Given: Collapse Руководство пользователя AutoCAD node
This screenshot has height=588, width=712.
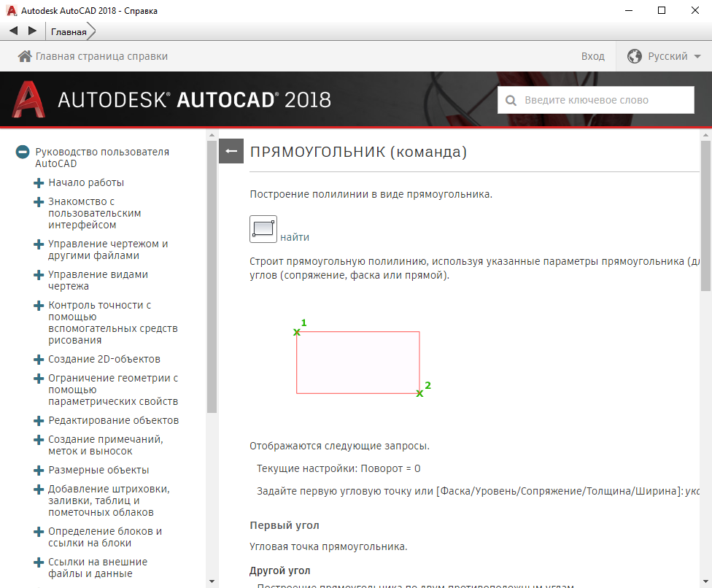Looking at the screenshot, I should (23, 152).
